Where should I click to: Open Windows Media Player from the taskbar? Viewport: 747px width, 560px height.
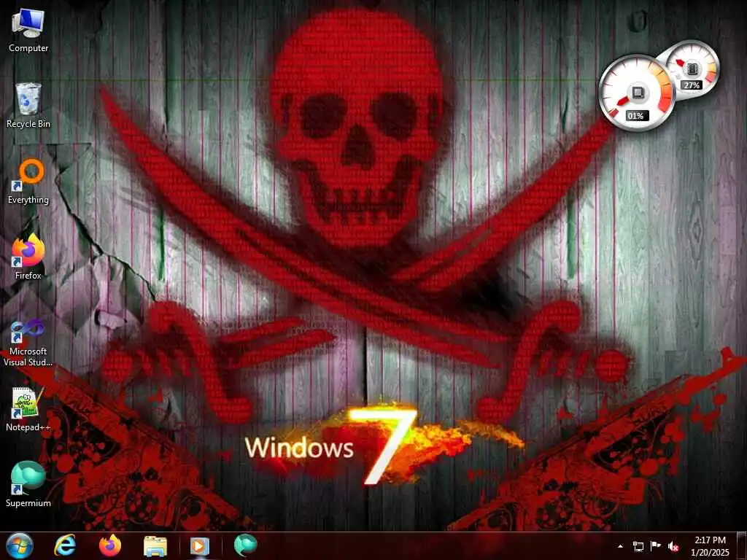pos(200,546)
